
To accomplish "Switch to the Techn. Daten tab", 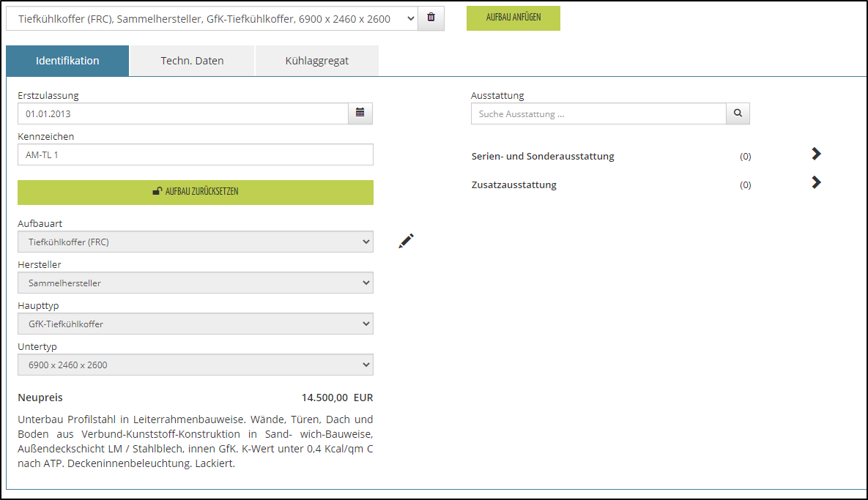I will [192, 61].
